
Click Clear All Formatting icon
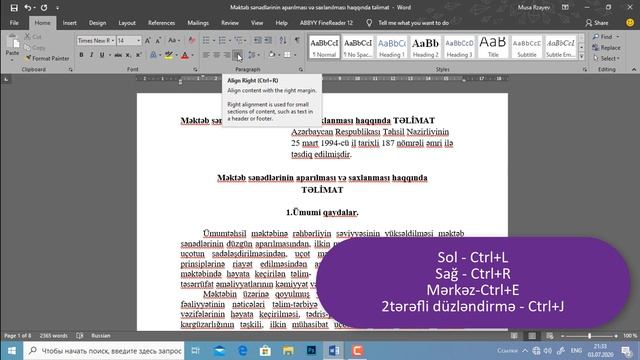point(191,40)
